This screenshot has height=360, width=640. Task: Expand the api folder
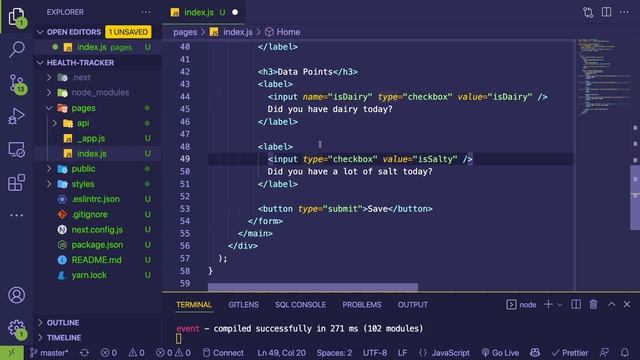pyautogui.click(x=55, y=123)
